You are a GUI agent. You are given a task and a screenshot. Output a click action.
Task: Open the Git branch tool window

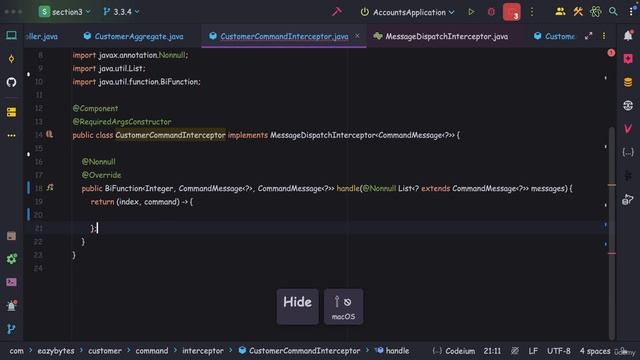coord(11,329)
